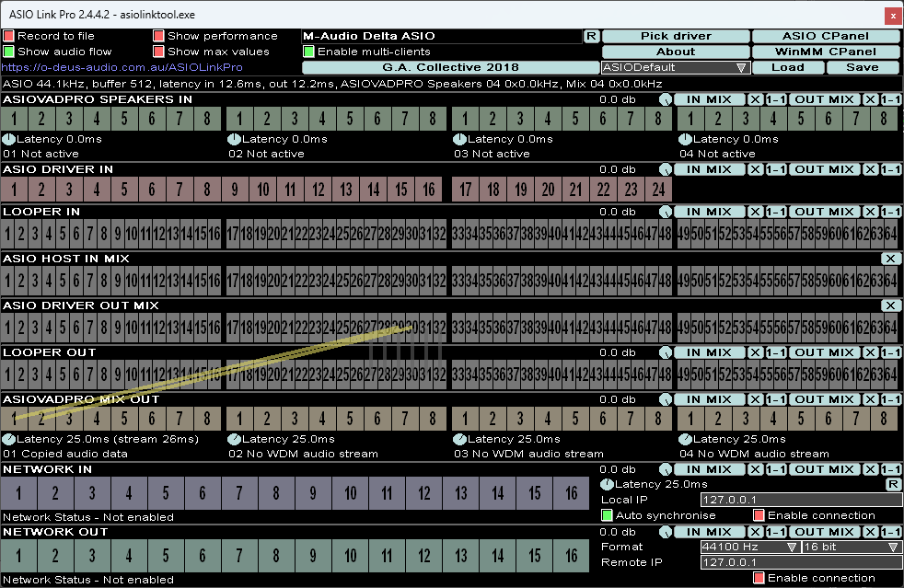Set 1-1 IN MIX routing for NETWORK OUT

click(775, 532)
